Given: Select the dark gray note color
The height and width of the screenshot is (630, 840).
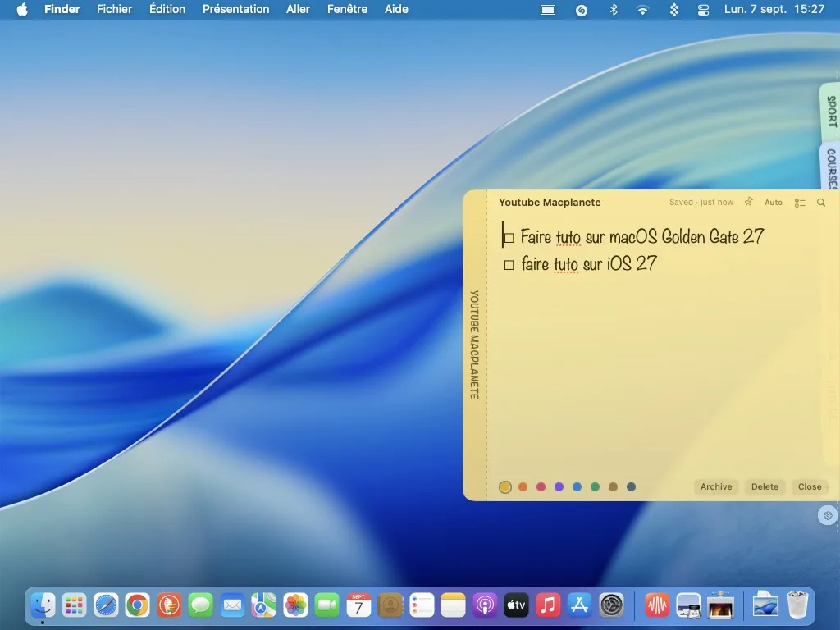Looking at the screenshot, I should pyautogui.click(x=631, y=487).
